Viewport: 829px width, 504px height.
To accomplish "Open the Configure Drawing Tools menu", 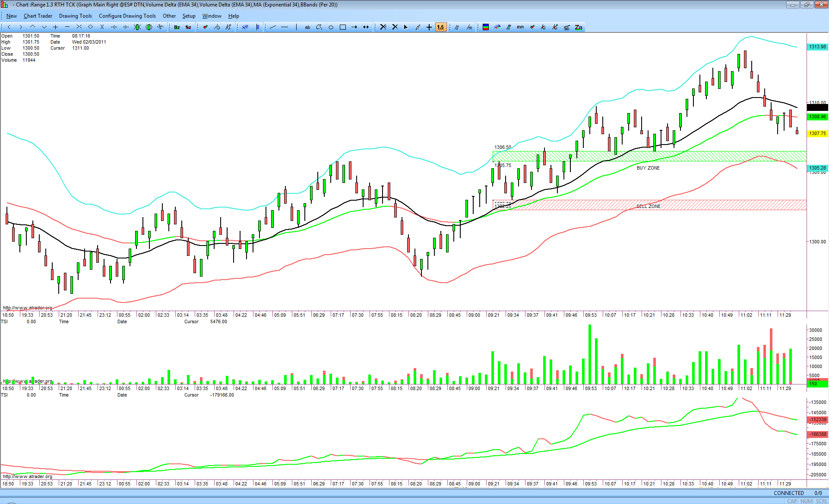I will pos(127,16).
